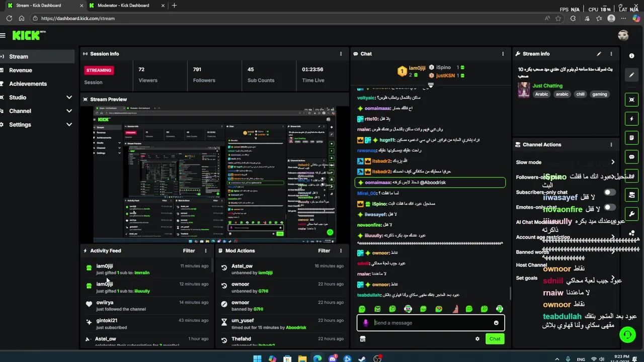Open Session Info three-dot menu
The width and height of the screenshot is (644, 362).
[341, 54]
